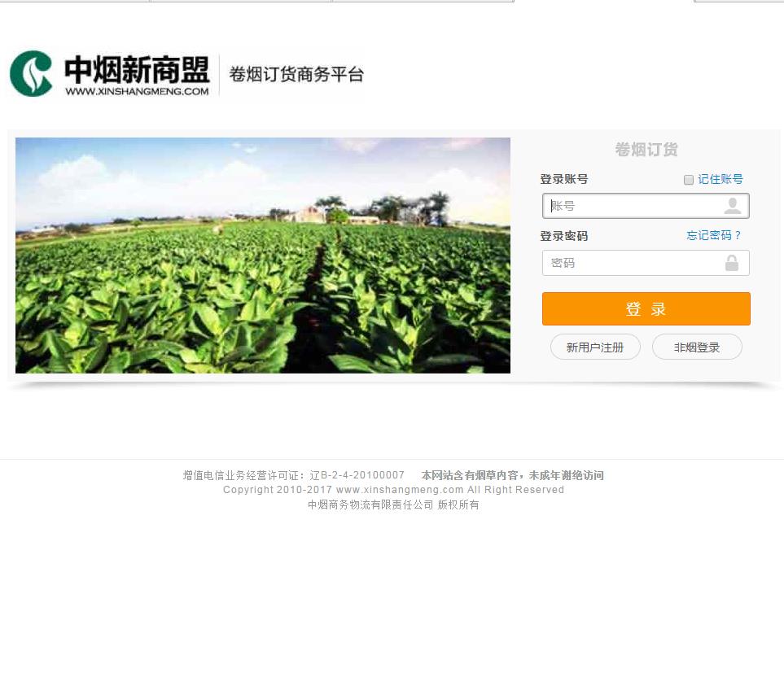
Task: Click the user silhouette icon in account field
Action: click(733, 206)
